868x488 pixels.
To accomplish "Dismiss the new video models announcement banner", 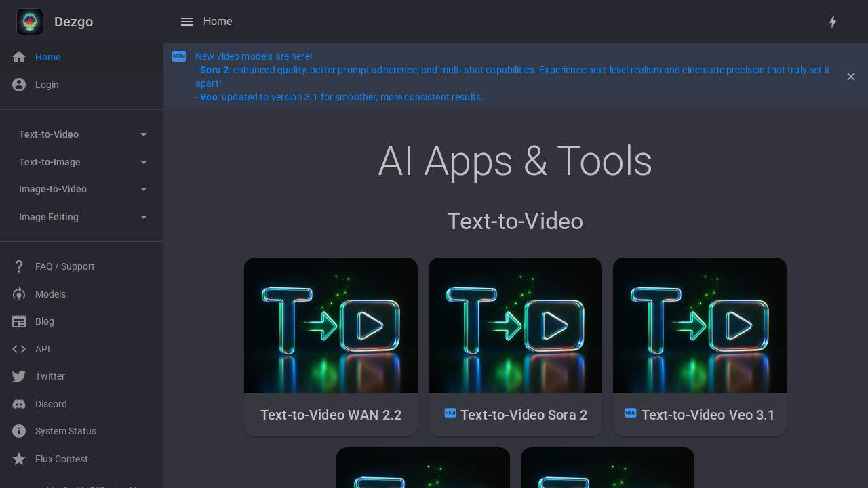I will 851,77.
